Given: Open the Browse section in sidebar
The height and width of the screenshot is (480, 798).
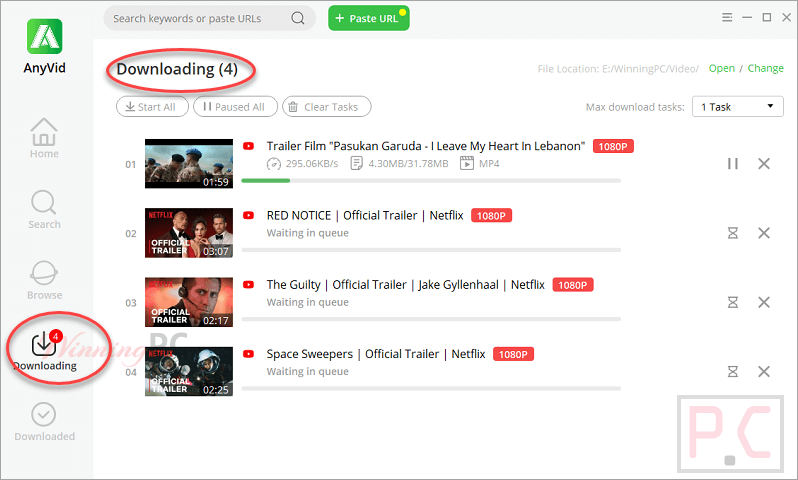Looking at the screenshot, I should point(44,280).
